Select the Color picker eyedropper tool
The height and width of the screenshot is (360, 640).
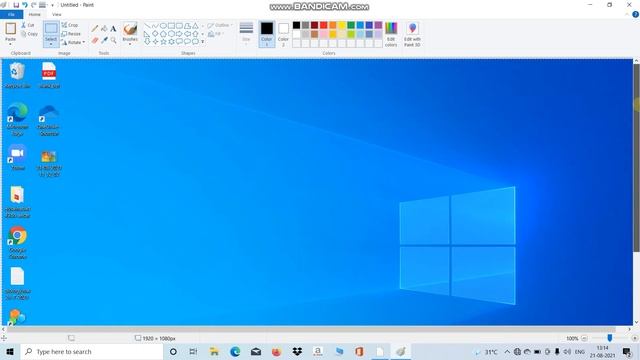104,40
